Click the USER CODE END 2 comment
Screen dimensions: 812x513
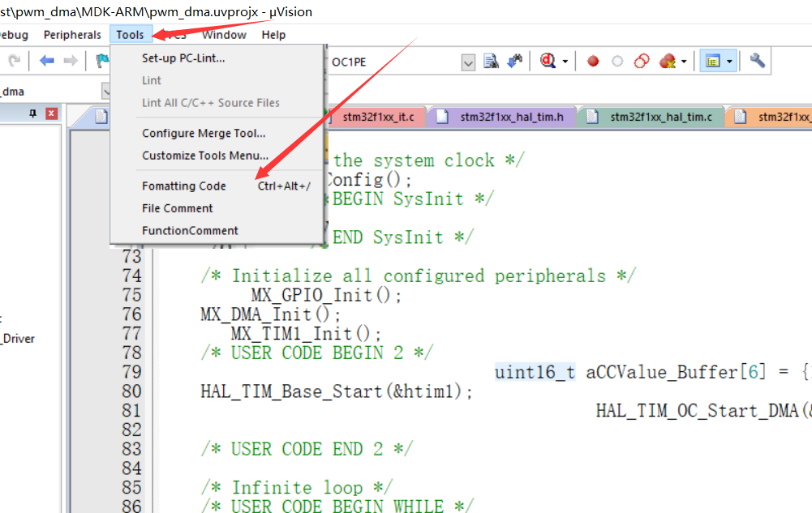point(307,449)
